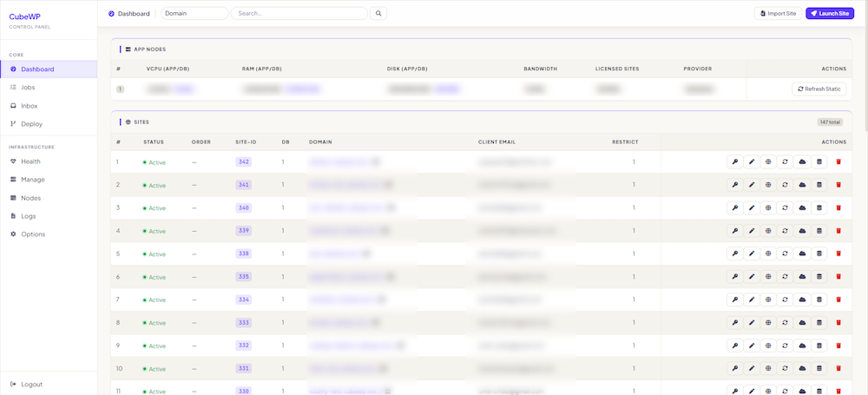Click the Refresh Static button
868x395 pixels.
click(x=819, y=89)
